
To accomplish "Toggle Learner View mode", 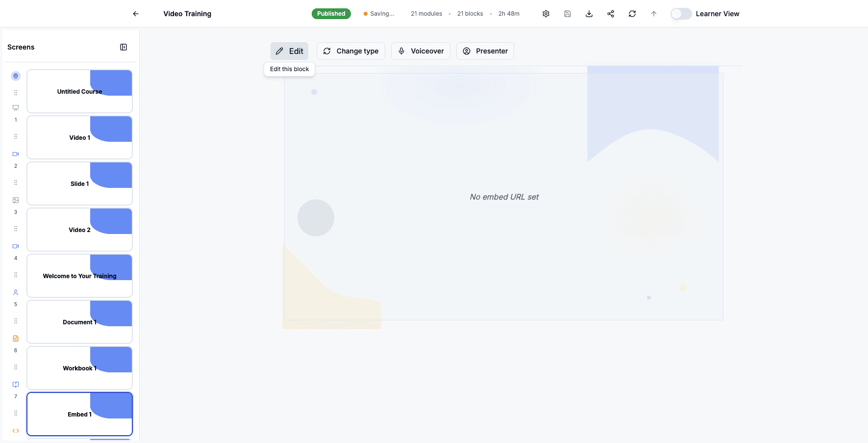I will (x=681, y=14).
